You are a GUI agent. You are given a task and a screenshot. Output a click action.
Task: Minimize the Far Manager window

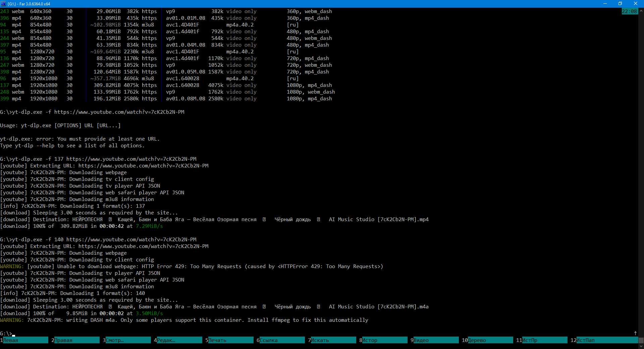[x=605, y=4]
